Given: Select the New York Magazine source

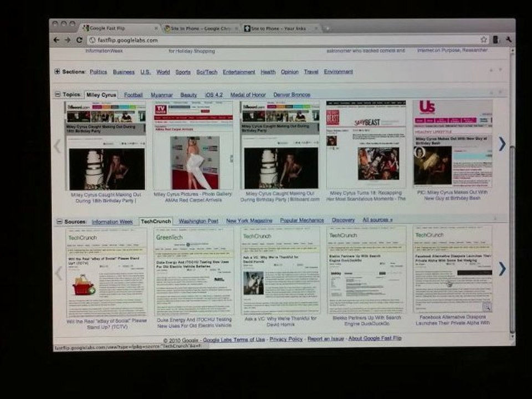Looking at the screenshot, I should coord(249,221).
